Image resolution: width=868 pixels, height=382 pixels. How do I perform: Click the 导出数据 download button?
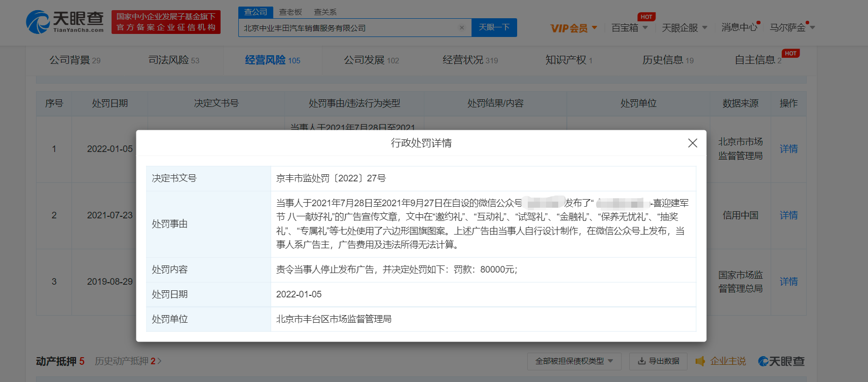click(x=658, y=361)
